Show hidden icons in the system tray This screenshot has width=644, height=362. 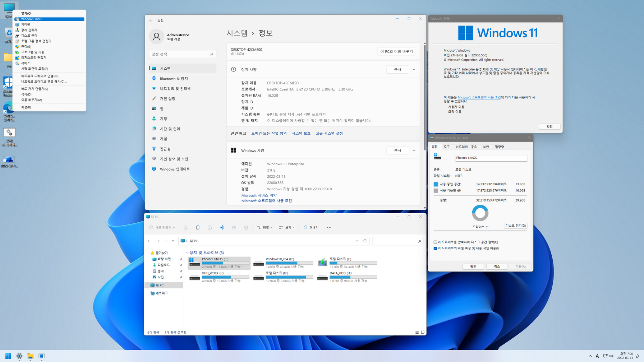coord(590,356)
